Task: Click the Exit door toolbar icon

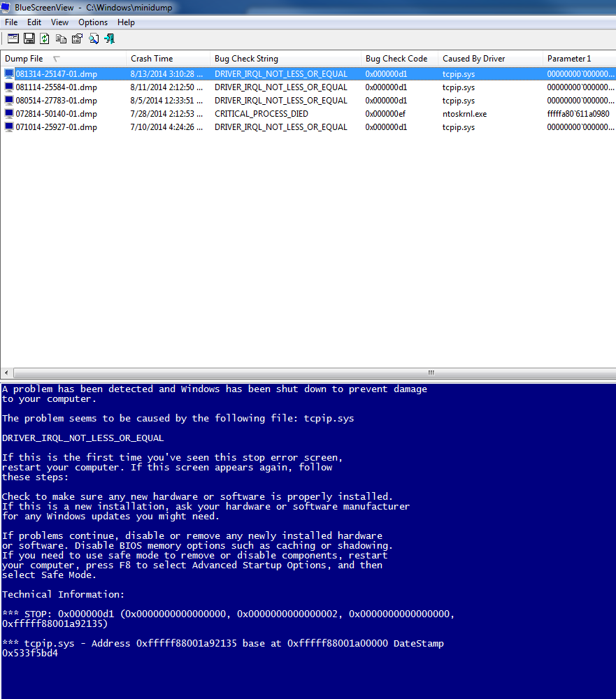Action: (x=110, y=38)
